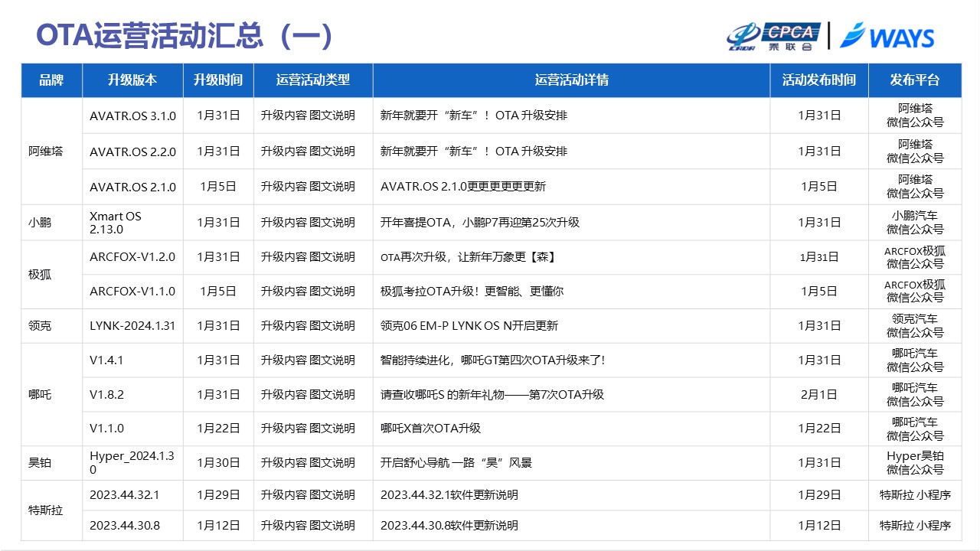This screenshot has width=980, height=551.
Task: Select detail 极狐考拉OTA升级！更智能、更懂你
Action: 472,292
